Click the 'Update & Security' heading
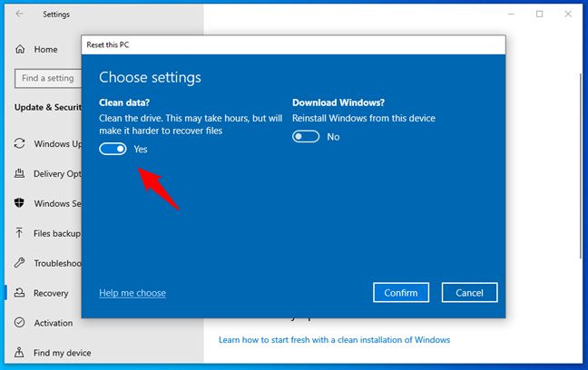 click(48, 107)
